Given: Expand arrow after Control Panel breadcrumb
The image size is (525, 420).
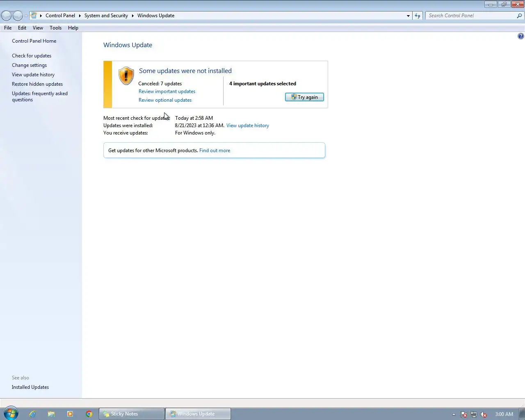Looking at the screenshot, I should 80,16.
